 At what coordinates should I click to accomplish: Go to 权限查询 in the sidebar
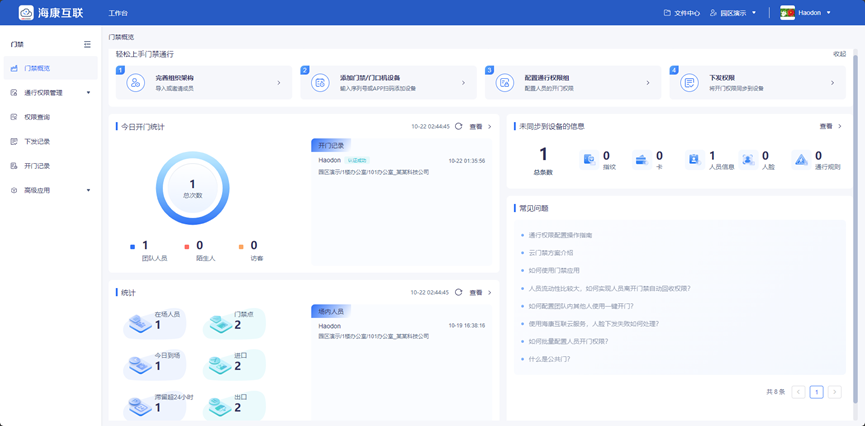click(x=37, y=117)
